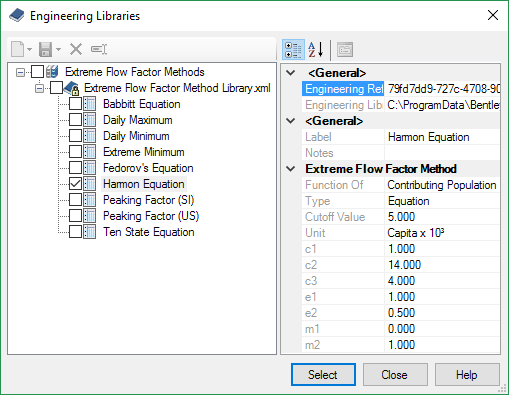Image resolution: width=509 pixels, height=395 pixels.
Task: Click the Cutoff Value field showing 5.000
Action: (x=442, y=217)
